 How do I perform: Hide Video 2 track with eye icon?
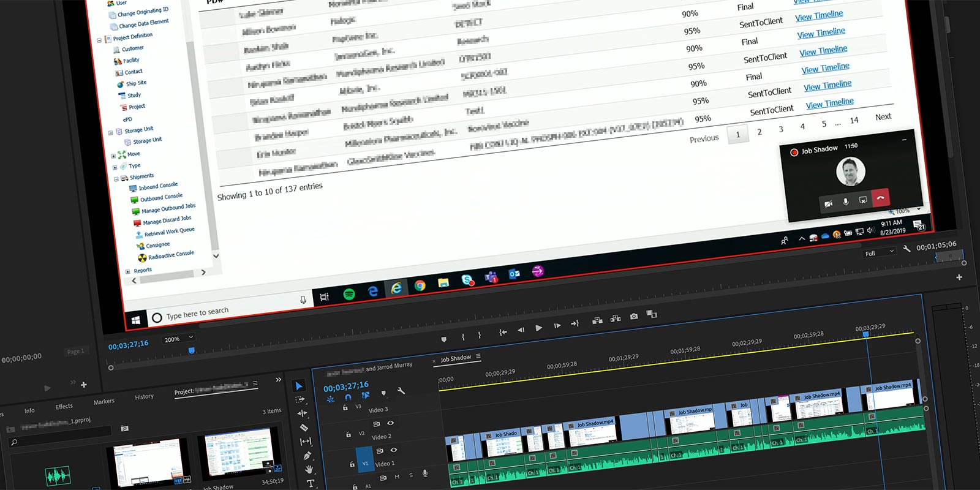(390, 423)
